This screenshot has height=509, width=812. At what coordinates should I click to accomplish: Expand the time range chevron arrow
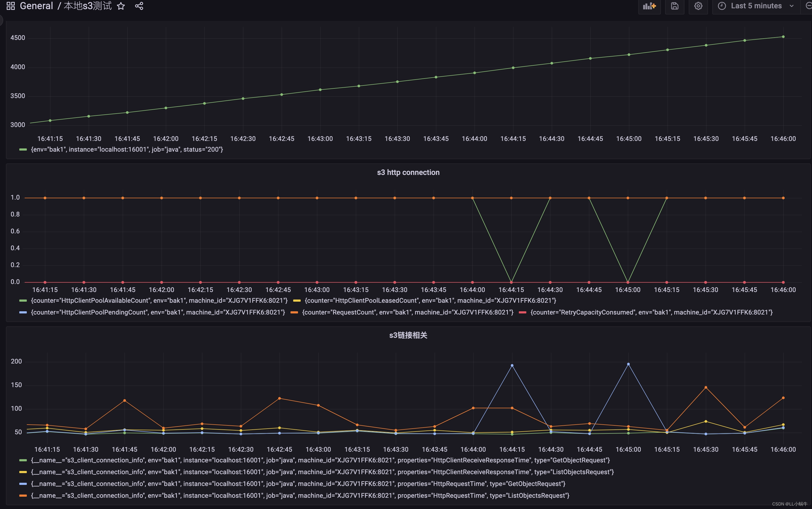[x=791, y=6]
